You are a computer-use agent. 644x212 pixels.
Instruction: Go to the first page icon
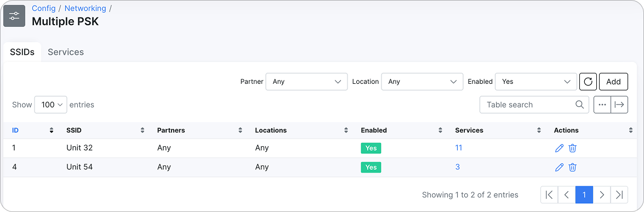click(549, 195)
